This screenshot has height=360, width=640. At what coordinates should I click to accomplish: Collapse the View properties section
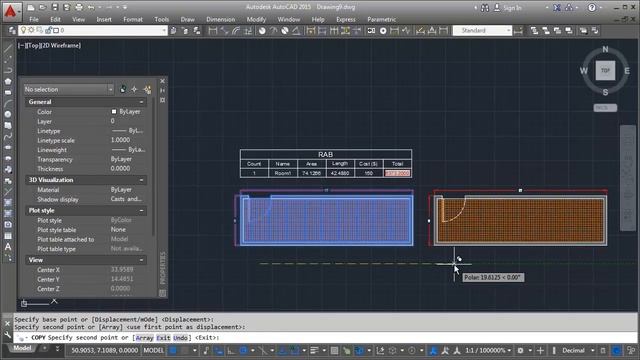pos(142,260)
